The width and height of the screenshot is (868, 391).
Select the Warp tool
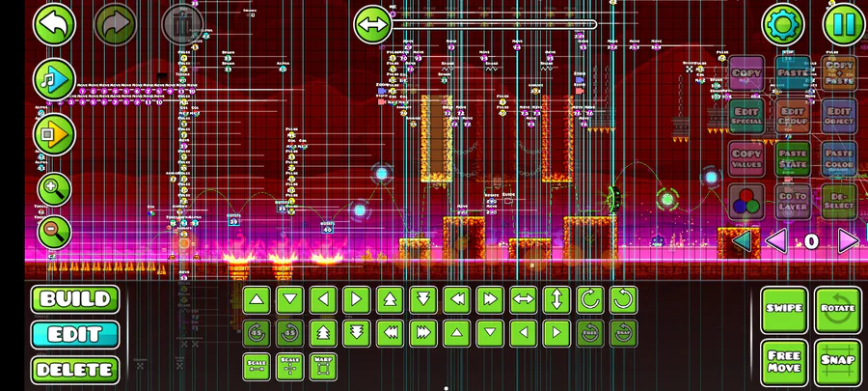click(x=323, y=367)
